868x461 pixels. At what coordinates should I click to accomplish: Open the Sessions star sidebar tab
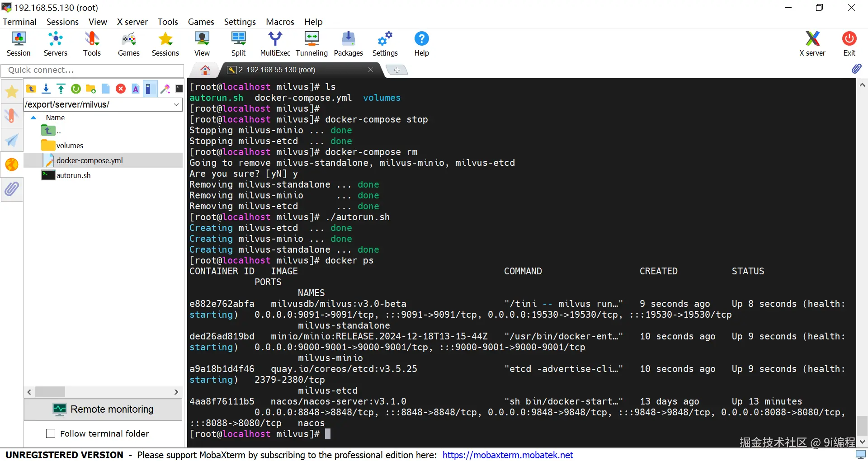(12, 92)
